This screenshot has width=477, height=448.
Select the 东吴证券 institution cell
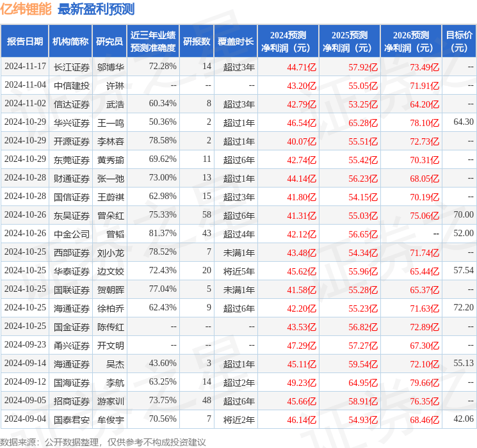point(72,216)
